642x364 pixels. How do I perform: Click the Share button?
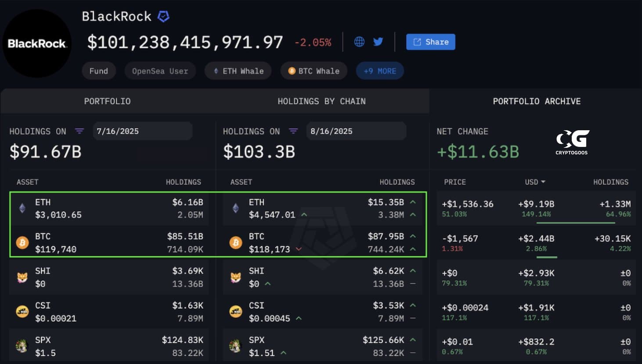(x=430, y=42)
